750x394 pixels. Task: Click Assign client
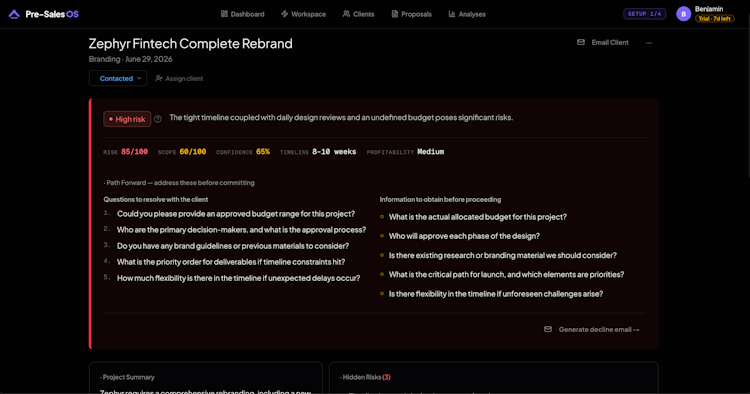179,78
